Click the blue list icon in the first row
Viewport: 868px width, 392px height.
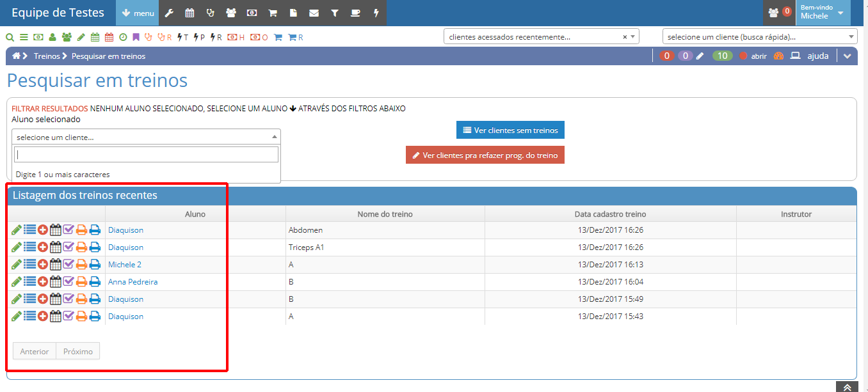(x=29, y=230)
